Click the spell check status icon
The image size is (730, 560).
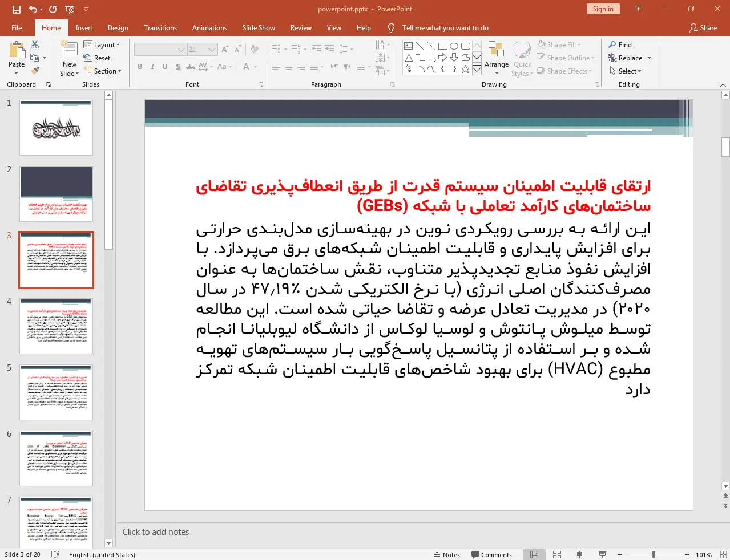(x=55, y=554)
